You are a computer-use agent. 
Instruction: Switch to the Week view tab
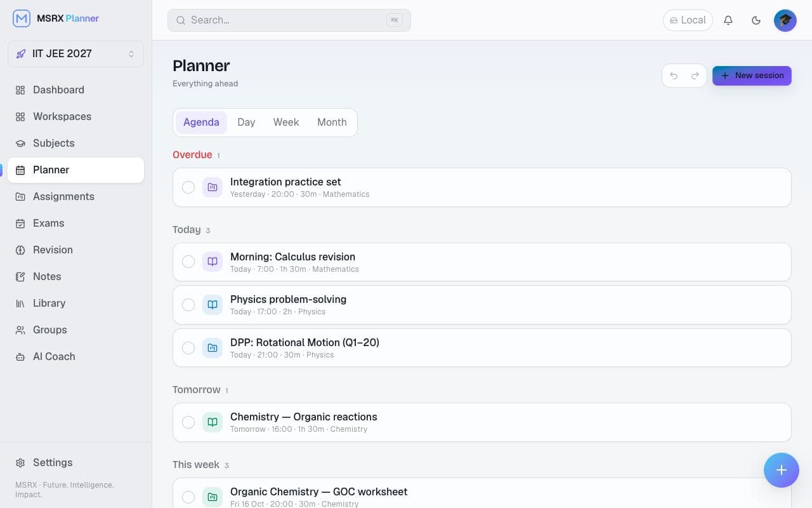[x=286, y=123]
